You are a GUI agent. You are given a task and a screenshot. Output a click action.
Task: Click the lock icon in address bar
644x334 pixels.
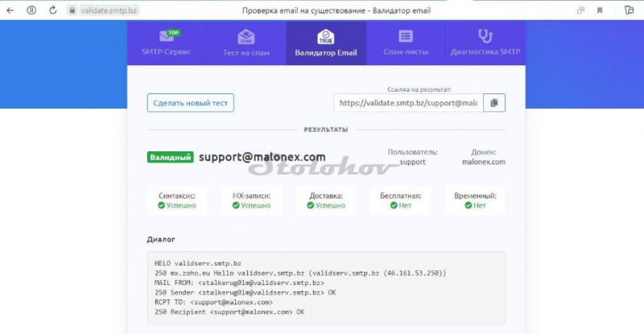coord(72,10)
